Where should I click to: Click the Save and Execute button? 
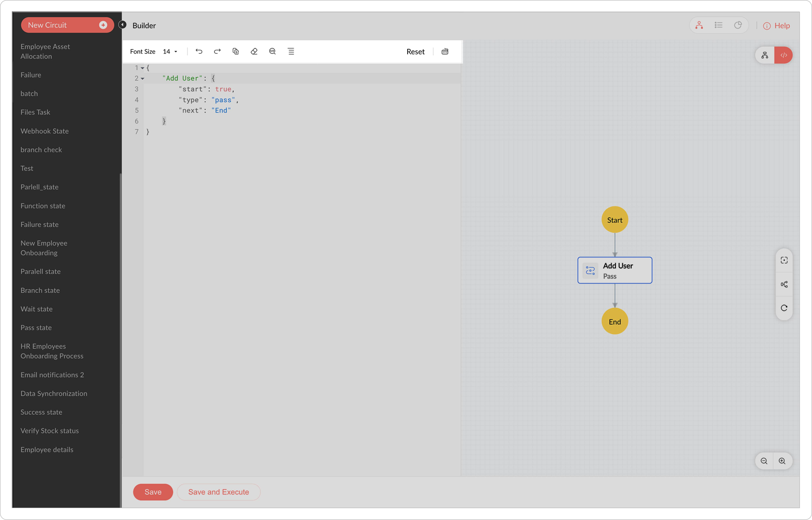pyautogui.click(x=219, y=492)
